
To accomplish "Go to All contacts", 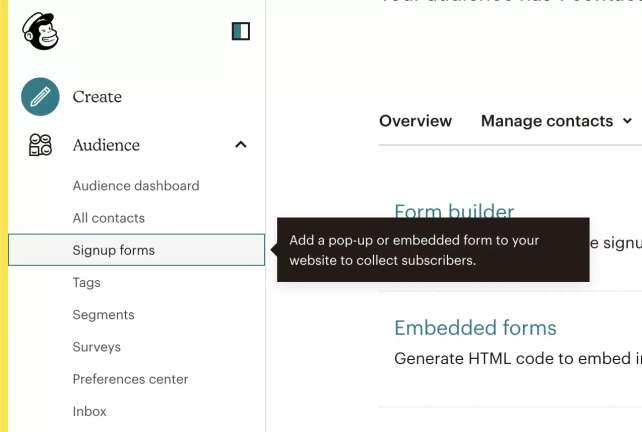I will coord(109,218).
